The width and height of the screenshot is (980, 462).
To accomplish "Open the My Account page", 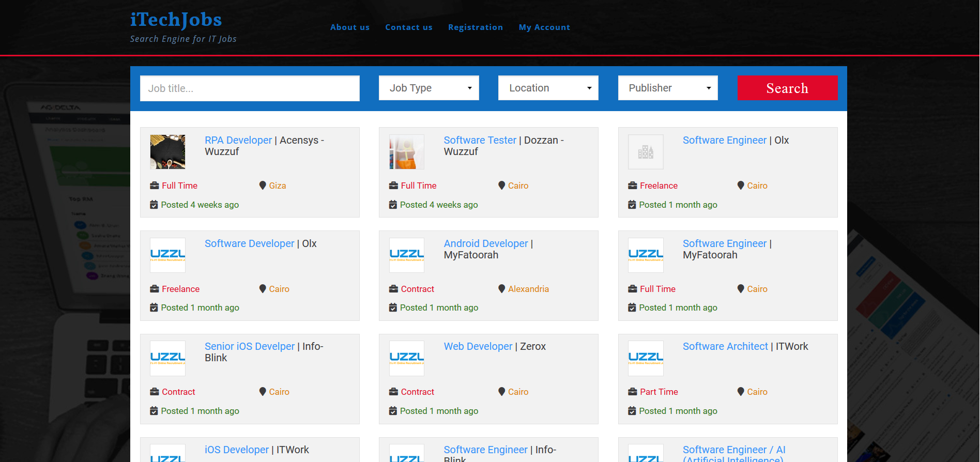I will [x=544, y=27].
